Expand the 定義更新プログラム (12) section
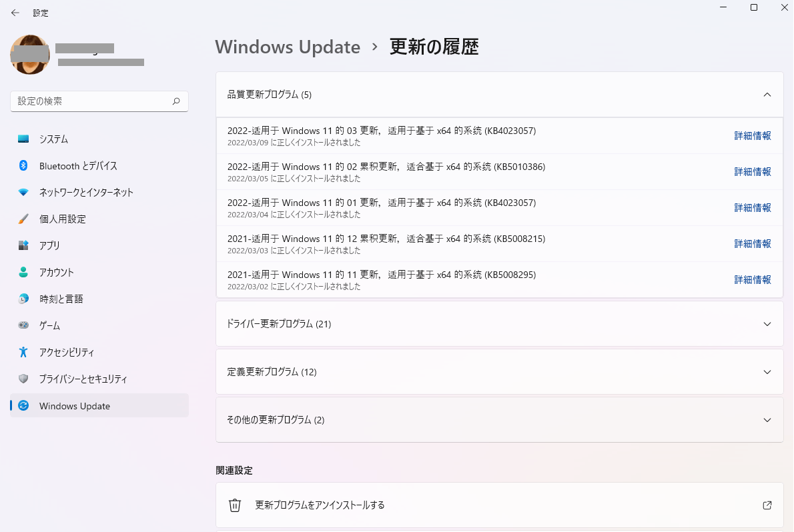 499,372
